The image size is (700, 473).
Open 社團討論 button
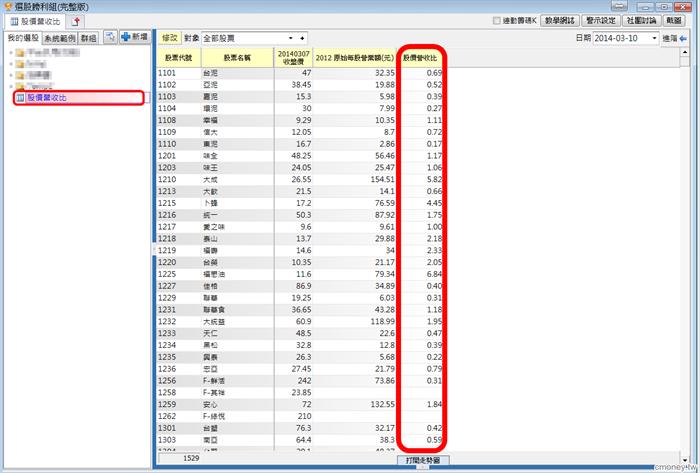[642, 21]
